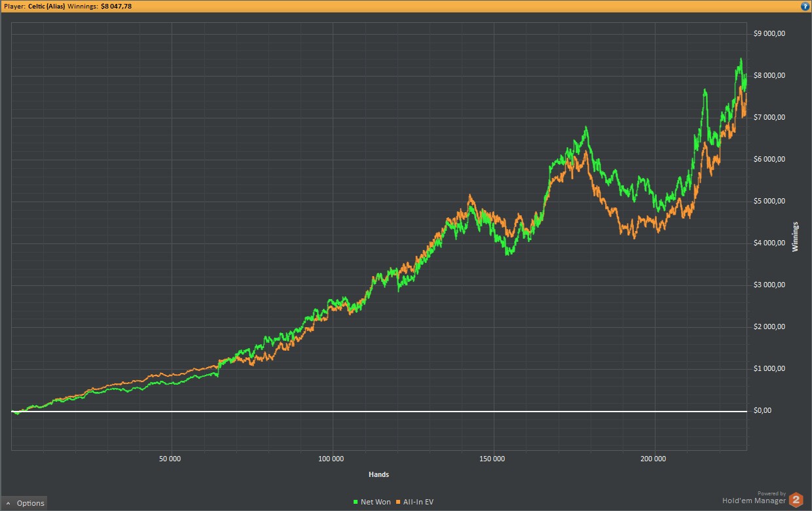Click the Hold'em Manager 2 logo badge
The width and height of the screenshot is (812, 511).
796,500
